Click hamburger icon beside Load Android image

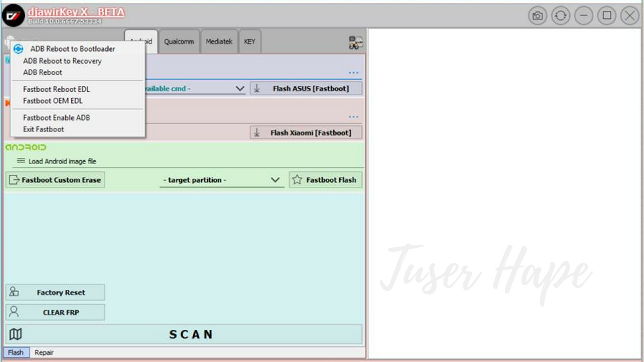pyautogui.click(x=21, y=161)
